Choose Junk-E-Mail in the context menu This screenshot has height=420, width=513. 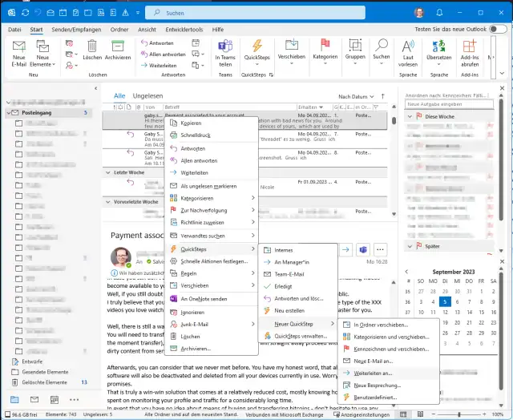212,324
